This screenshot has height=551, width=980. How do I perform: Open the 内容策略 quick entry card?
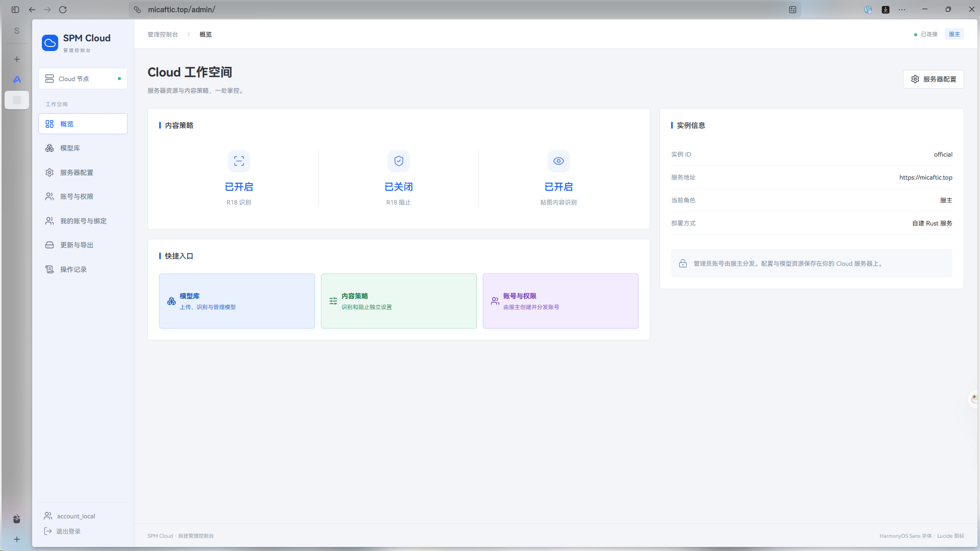coord(399,301)
